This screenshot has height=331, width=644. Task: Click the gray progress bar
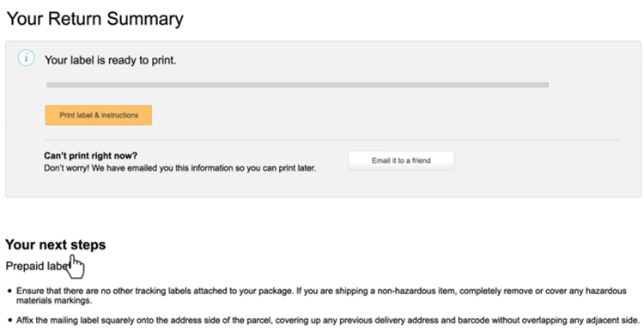coord(298,85)
